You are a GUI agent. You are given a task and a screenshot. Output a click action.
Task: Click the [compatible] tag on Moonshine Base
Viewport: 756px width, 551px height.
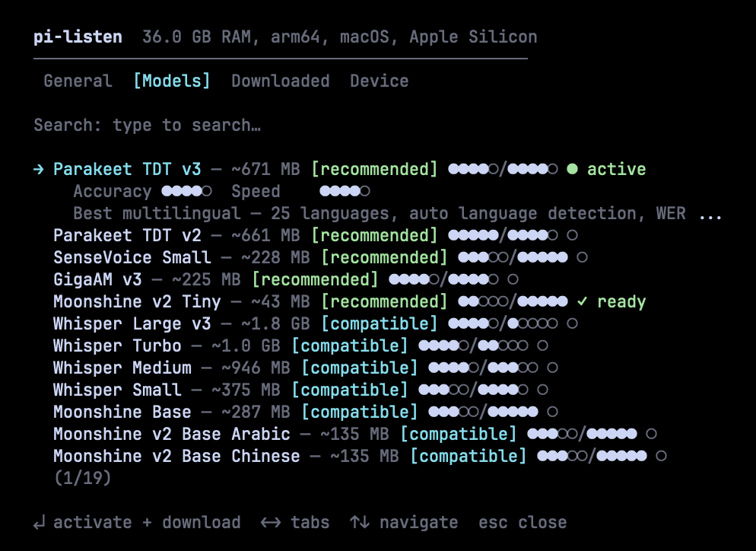click(x=359, y=412)
